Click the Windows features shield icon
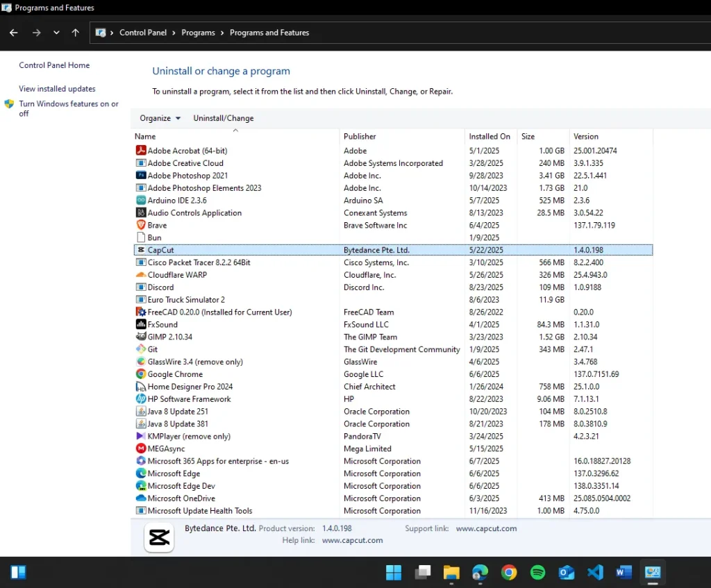The height and width of the screenshot is (588, 711). click(x=9, y=104)
